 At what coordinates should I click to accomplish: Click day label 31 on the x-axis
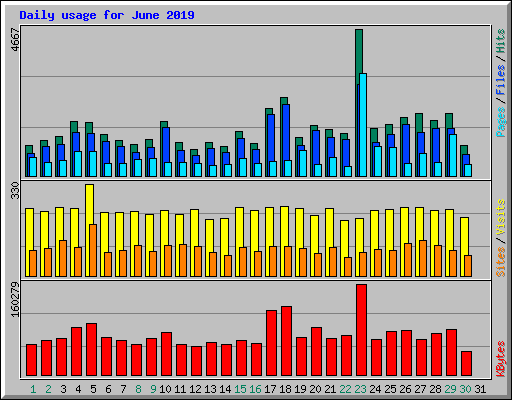(480, 389)
